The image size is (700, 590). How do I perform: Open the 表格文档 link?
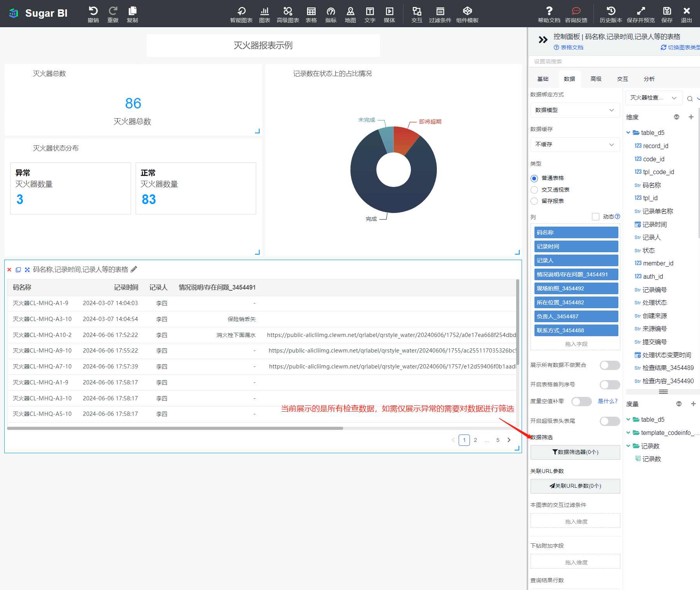(569, 47)
